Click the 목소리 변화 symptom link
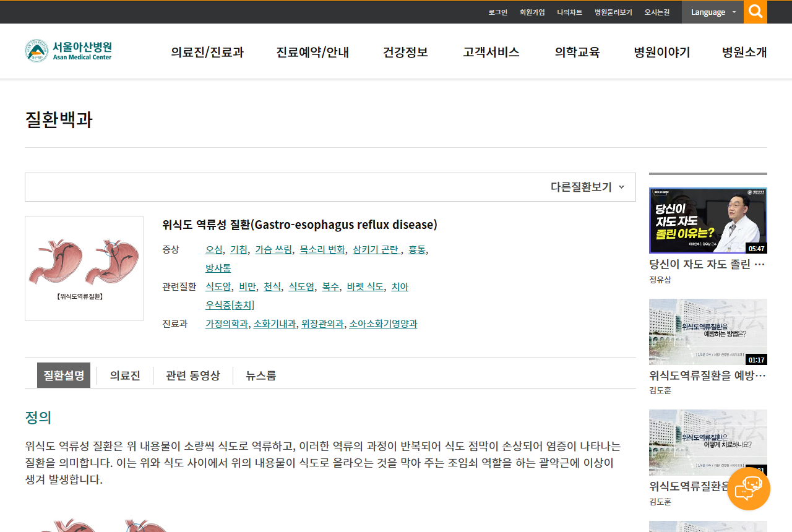Viewport: 792px width, 532px height. click(322, 250)
